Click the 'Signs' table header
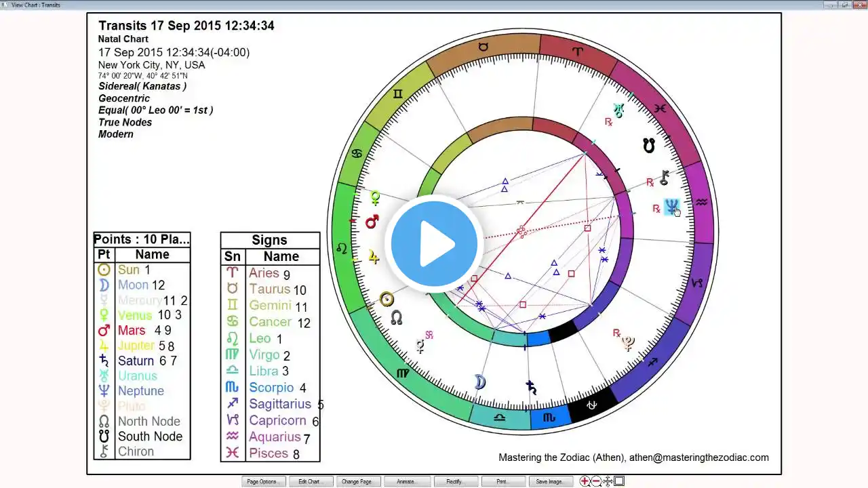 tap(269, 240)
